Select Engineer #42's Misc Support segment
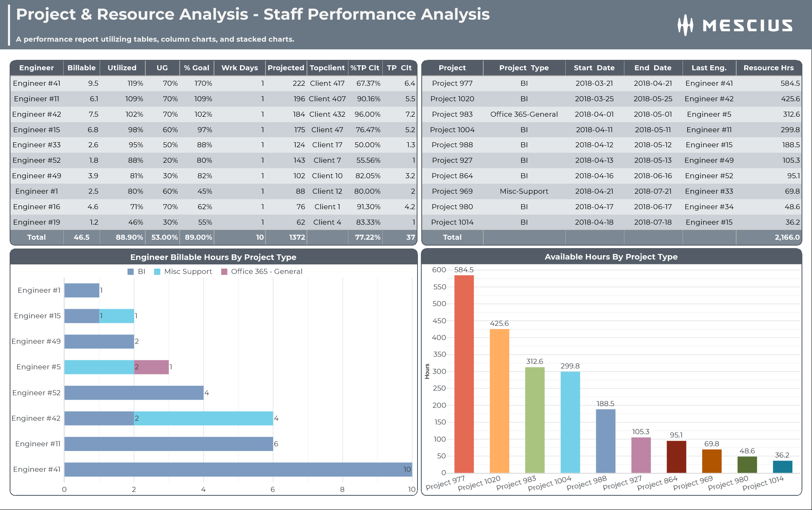Viewport: 812px width, 510px height. (203, 418)
